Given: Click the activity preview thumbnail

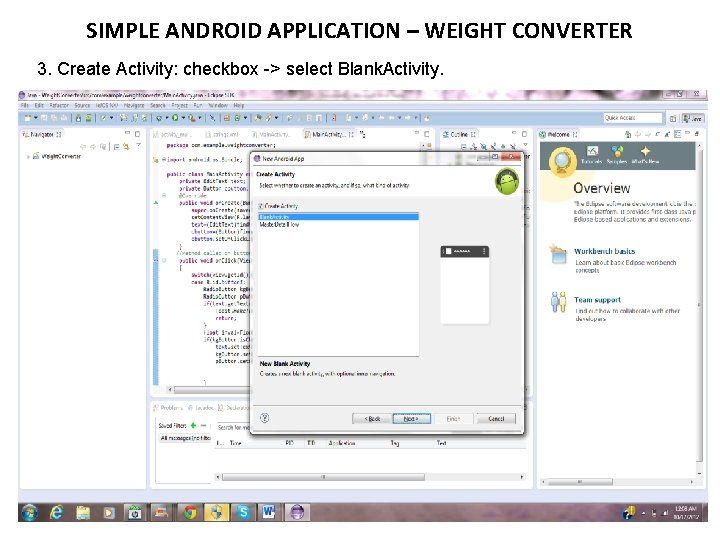Looking at the screenshot, I should pyautogui.click(x=465, y=285).
